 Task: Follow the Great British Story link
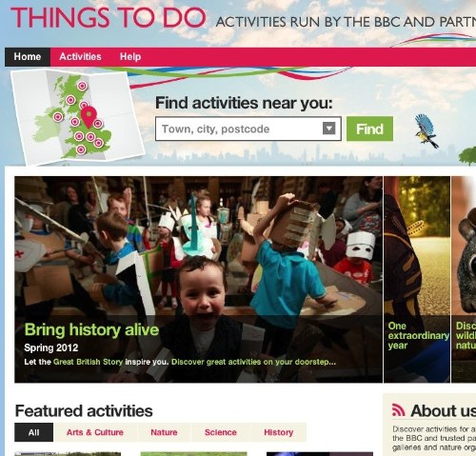88,362
